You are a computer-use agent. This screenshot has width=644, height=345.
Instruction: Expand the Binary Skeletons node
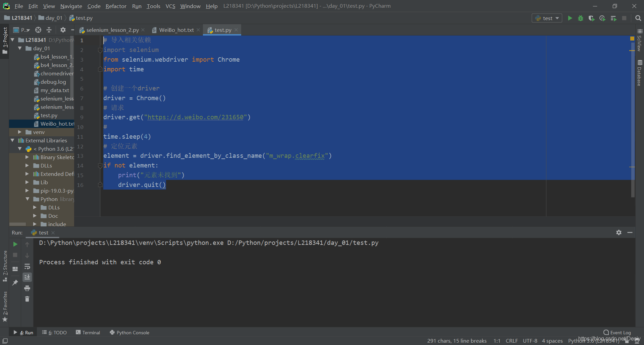coord(27,157)
